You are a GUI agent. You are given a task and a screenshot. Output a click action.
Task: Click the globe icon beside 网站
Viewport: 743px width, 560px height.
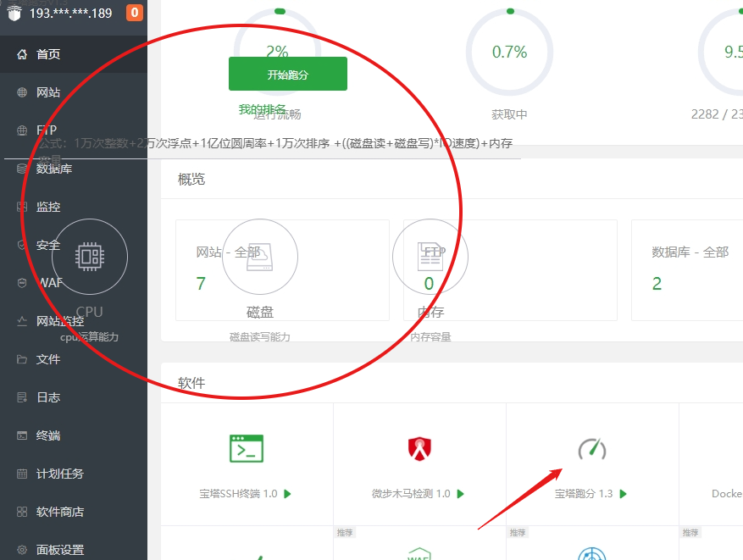point(22,92)
